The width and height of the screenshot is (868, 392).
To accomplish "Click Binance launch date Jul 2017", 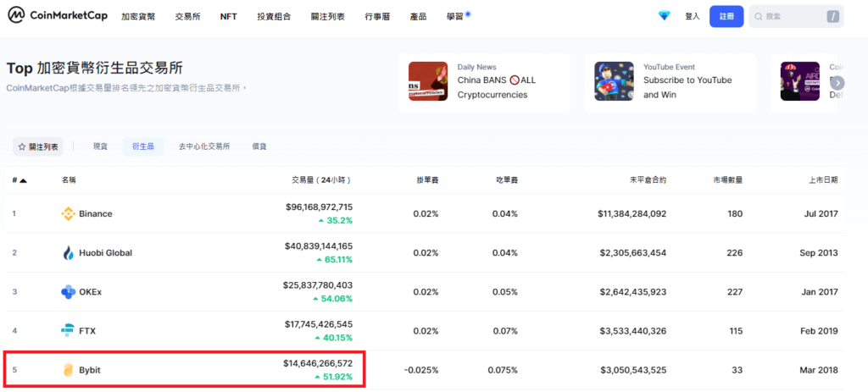I will pyautogui.click(x=821, y=213).
